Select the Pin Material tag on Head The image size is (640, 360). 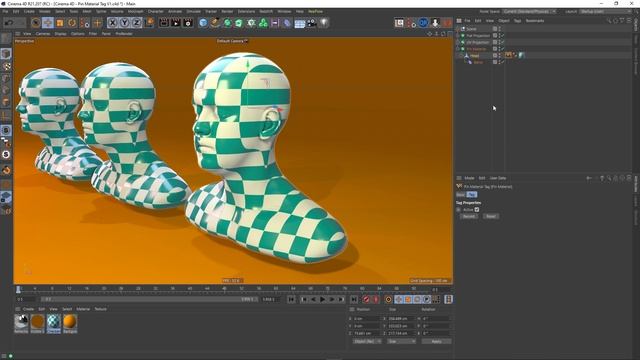tap(508, 55)
